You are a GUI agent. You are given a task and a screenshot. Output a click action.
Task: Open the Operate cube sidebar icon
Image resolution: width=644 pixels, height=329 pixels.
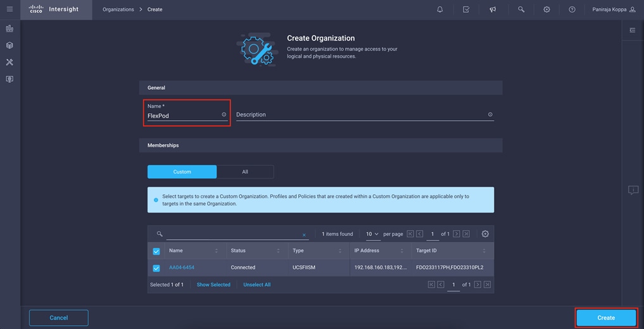click(10, 46)
